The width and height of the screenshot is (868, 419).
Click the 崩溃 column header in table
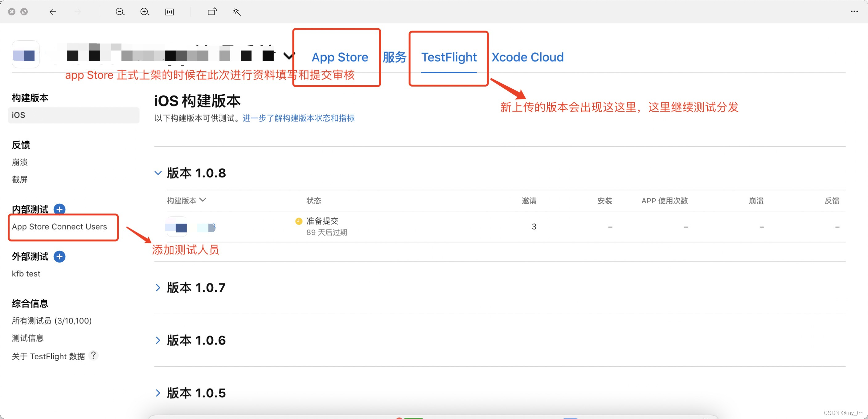pyautogui.click(x=756, y=201)
